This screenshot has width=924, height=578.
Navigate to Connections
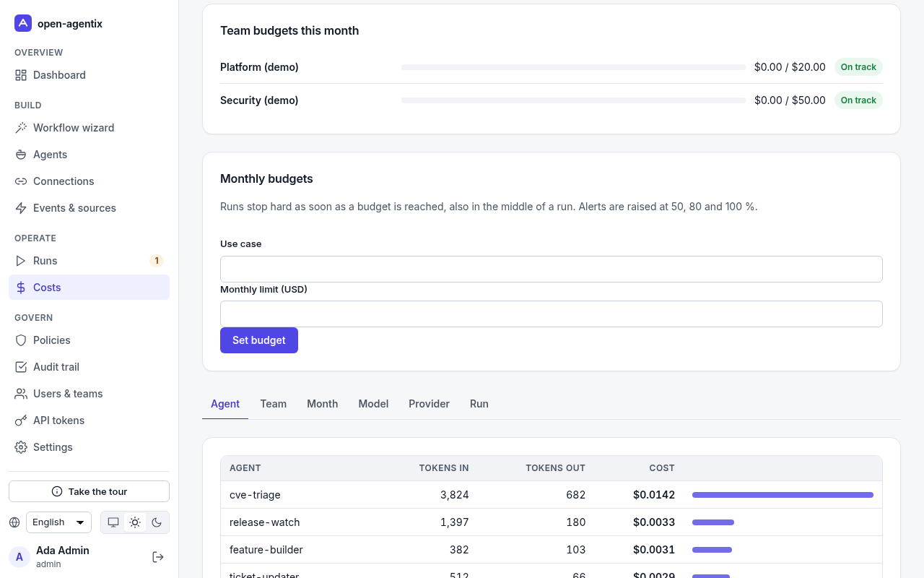click(89, 181)
